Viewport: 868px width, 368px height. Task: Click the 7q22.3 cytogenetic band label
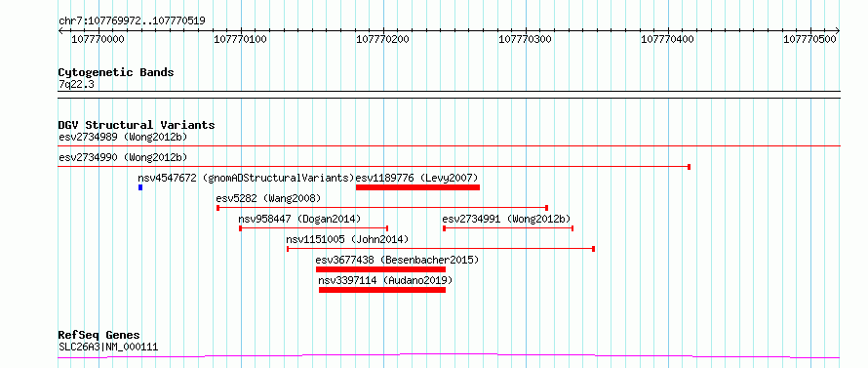click(72, 84)
